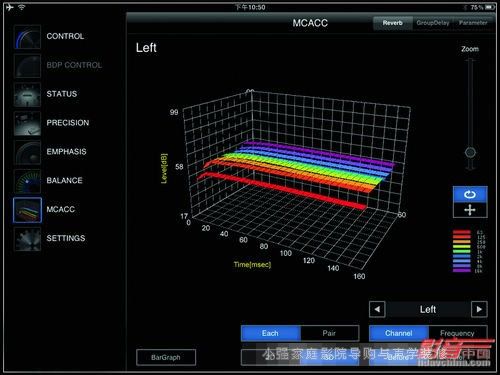Click the Zoom slider handle

point(470,153)
